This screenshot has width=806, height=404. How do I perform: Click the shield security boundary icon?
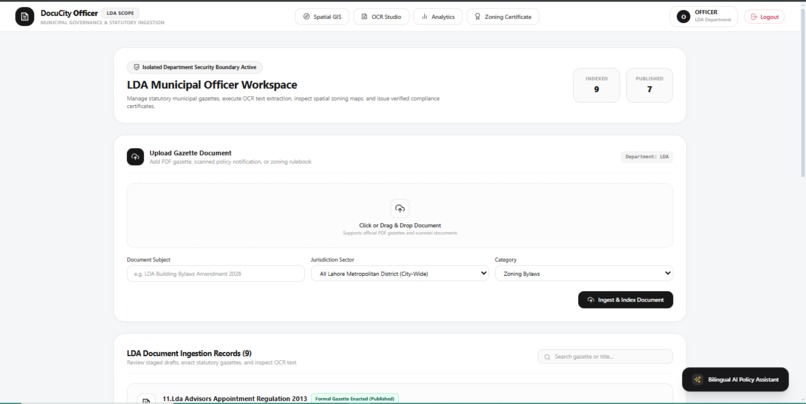[x=137, y=67]
